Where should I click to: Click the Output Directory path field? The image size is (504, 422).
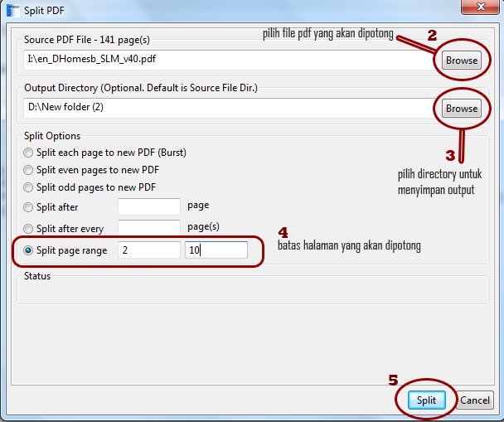click(230, 108)
